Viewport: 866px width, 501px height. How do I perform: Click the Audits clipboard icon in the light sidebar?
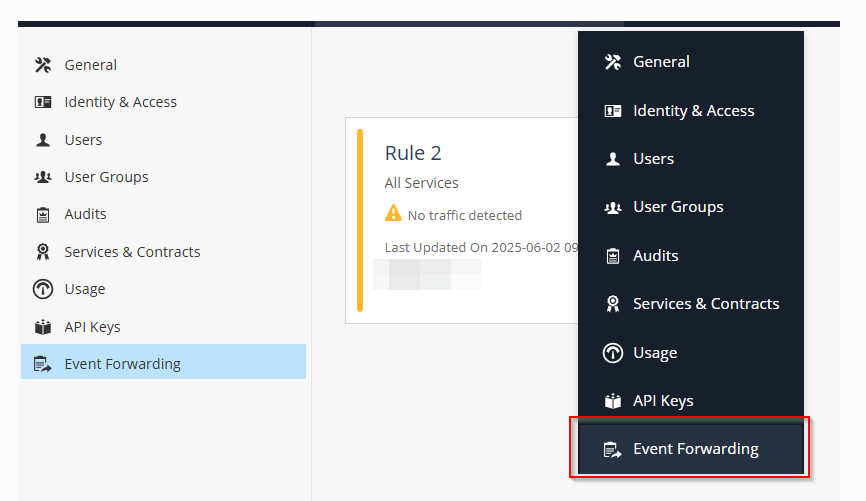coord(43,214)
